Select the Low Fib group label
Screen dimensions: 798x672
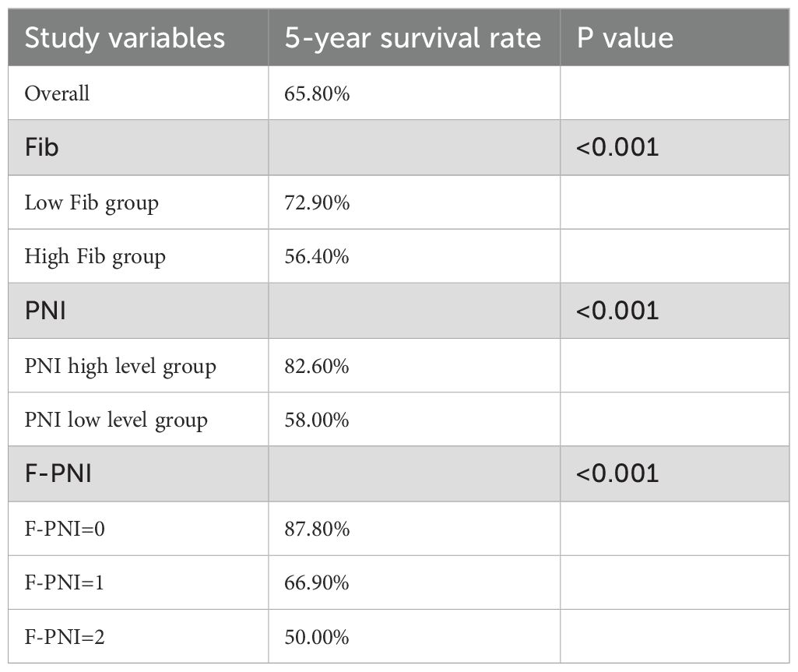(92, 203)
